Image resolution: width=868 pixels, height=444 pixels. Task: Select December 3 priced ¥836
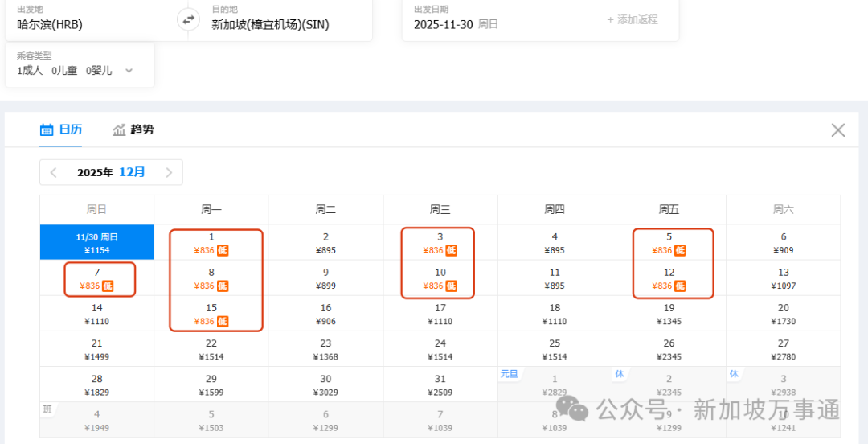click(x=440, y=242)
